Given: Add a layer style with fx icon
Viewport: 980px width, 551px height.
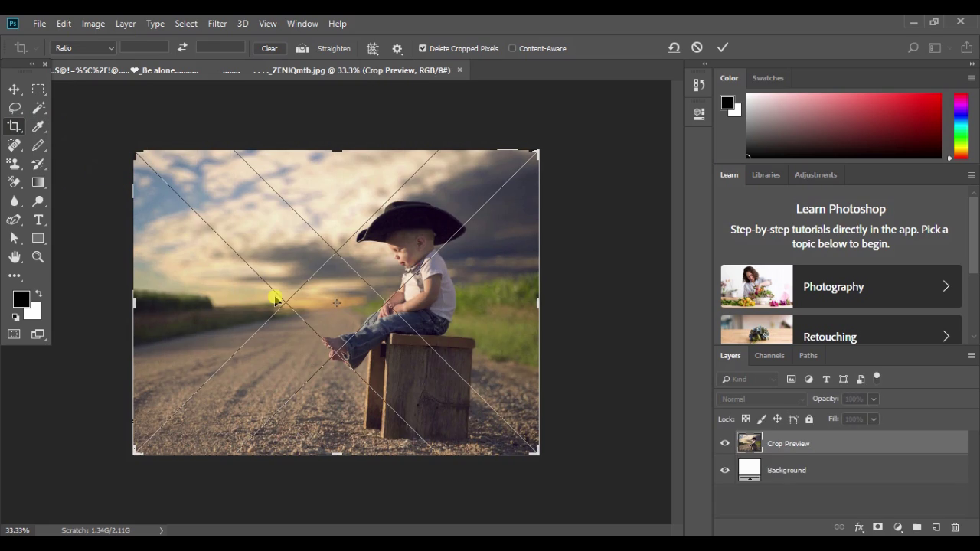Looking at the screenshot, I should coord(859,527).
